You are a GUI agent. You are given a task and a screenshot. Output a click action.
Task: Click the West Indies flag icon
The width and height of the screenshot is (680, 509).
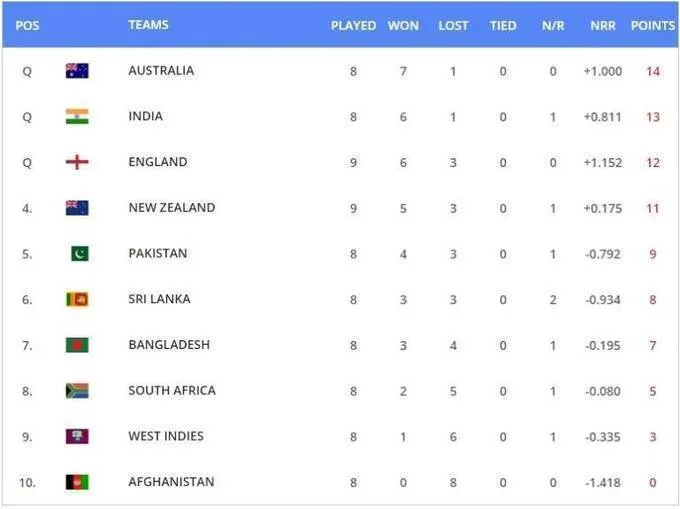pyautogui.click(x=77, y=437)
